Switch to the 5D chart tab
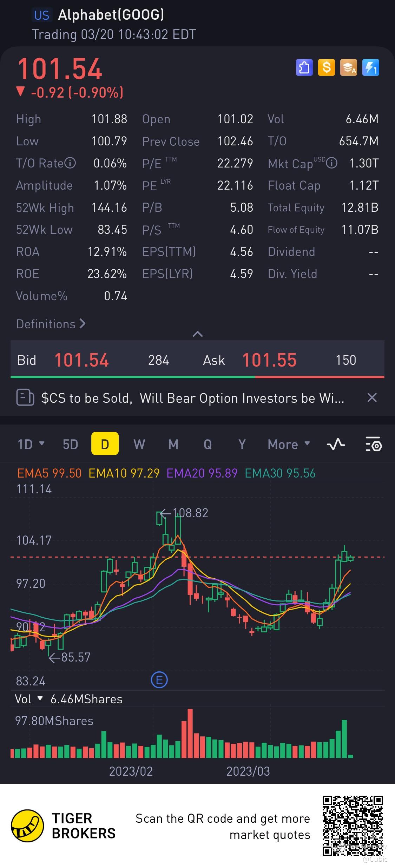The height and width of the screenshot is (868, 395). 70,445
